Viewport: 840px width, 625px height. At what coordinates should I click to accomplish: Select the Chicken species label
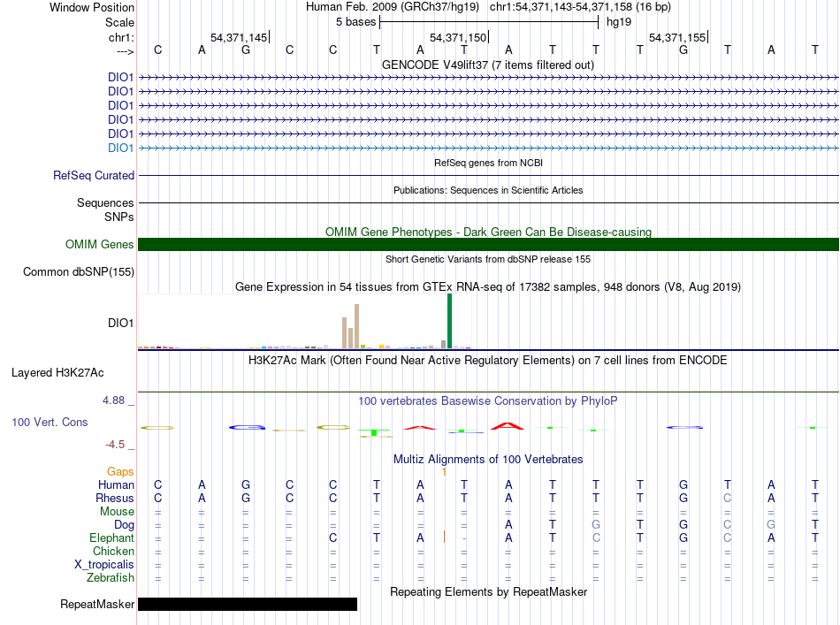(113, 551)
